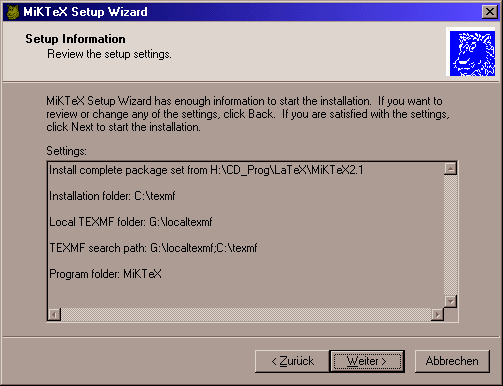Click the MiKTeX icon in the title bar

pos(13,12)
